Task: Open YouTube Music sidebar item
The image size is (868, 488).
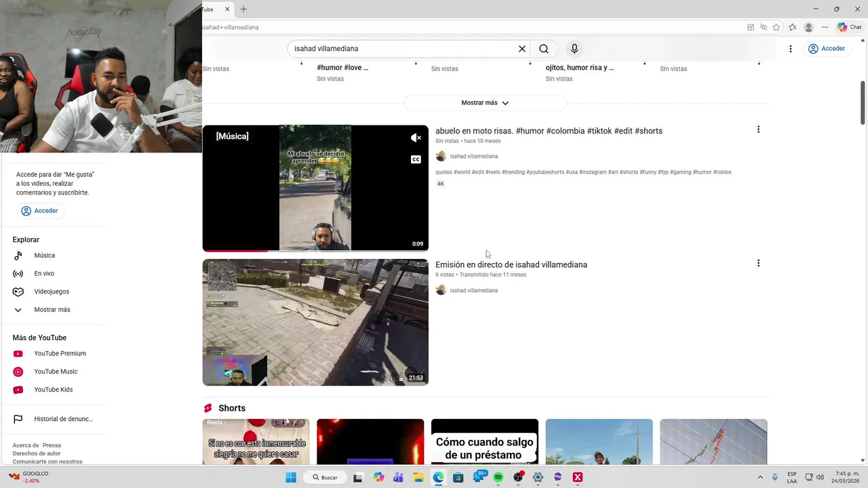Action: point(57,371)
